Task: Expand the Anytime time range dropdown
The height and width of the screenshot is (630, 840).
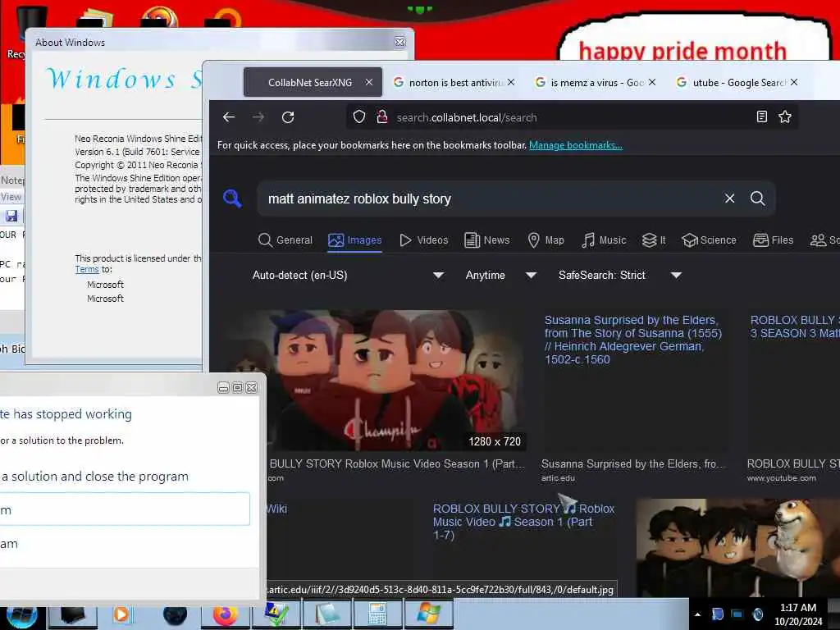Action: [501, 275]
